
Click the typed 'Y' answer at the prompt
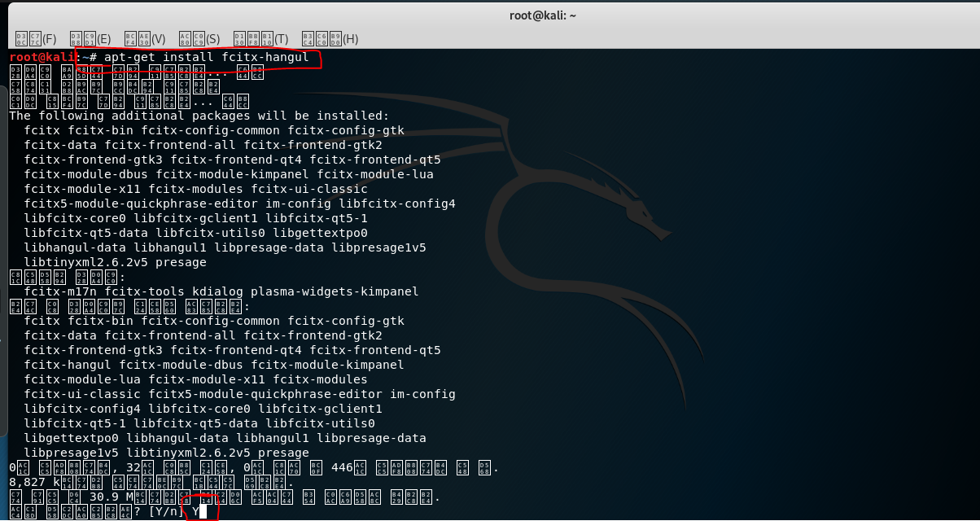point(195,511)
